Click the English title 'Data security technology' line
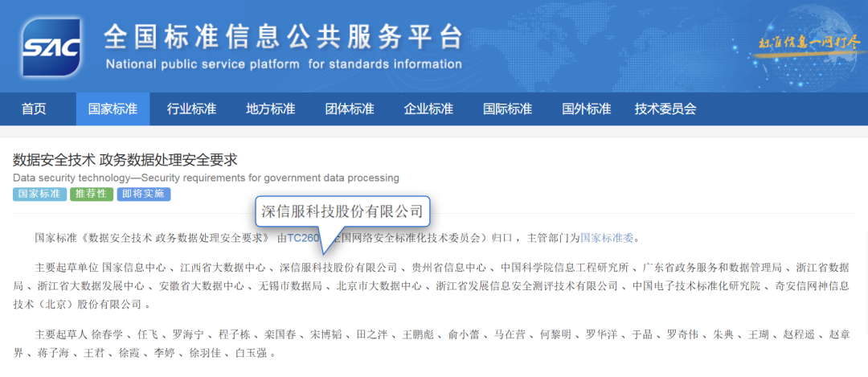868x377 pixels. tap(206, 178)
